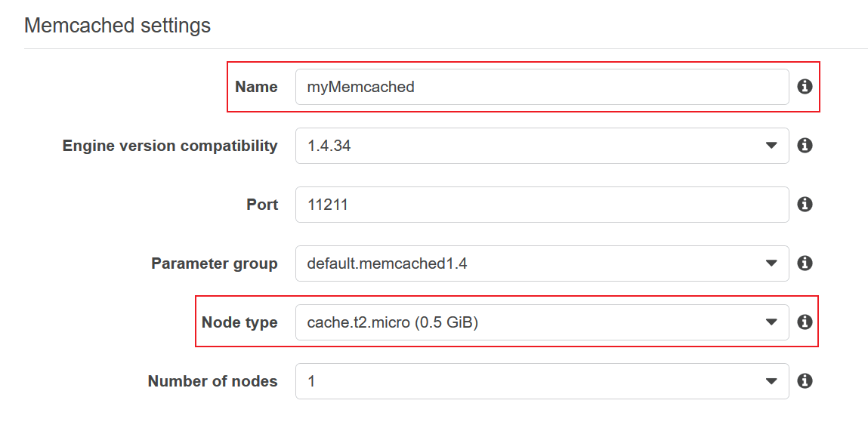Click the info icon next to Port
The width and height of the screenshot is (868, 422).
(805, 205)
